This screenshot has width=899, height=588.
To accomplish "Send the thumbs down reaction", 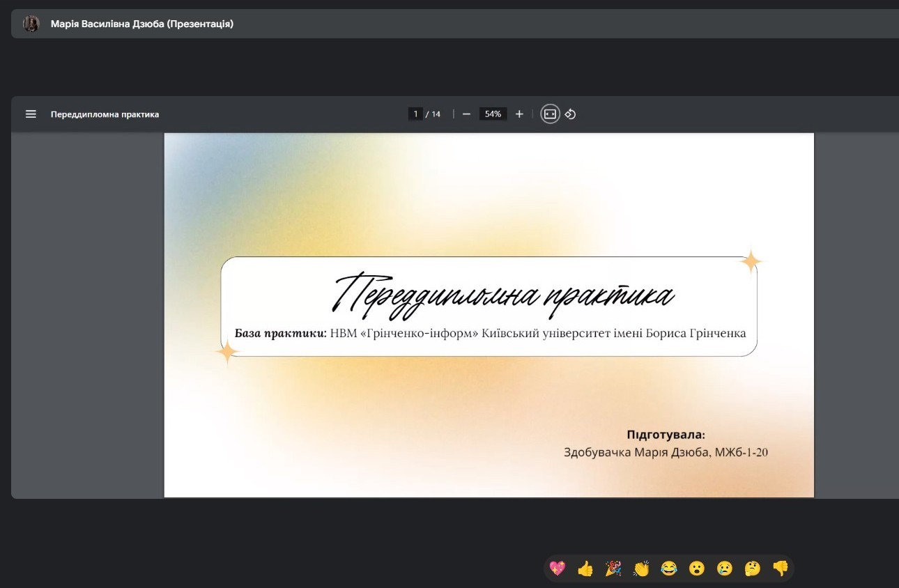I will coord(781,568).
